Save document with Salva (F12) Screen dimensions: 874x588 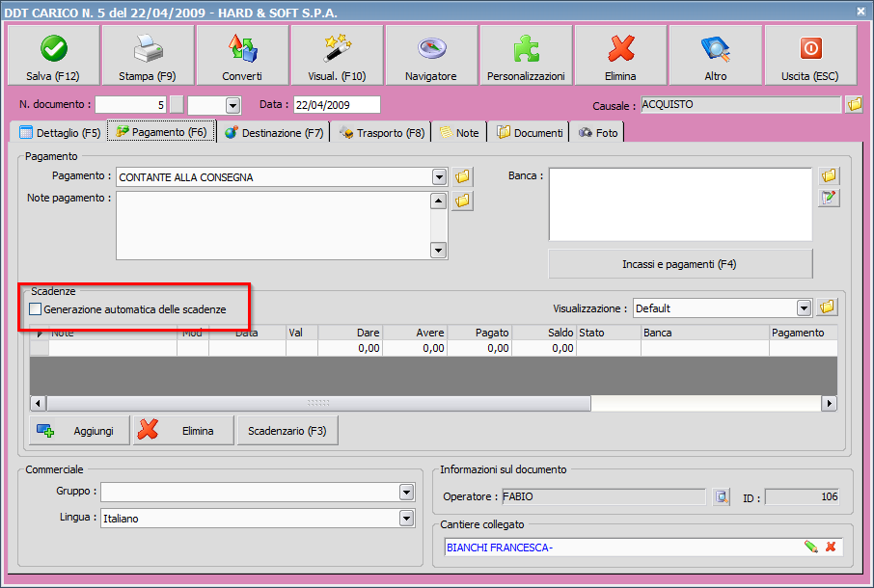(53, 55)
